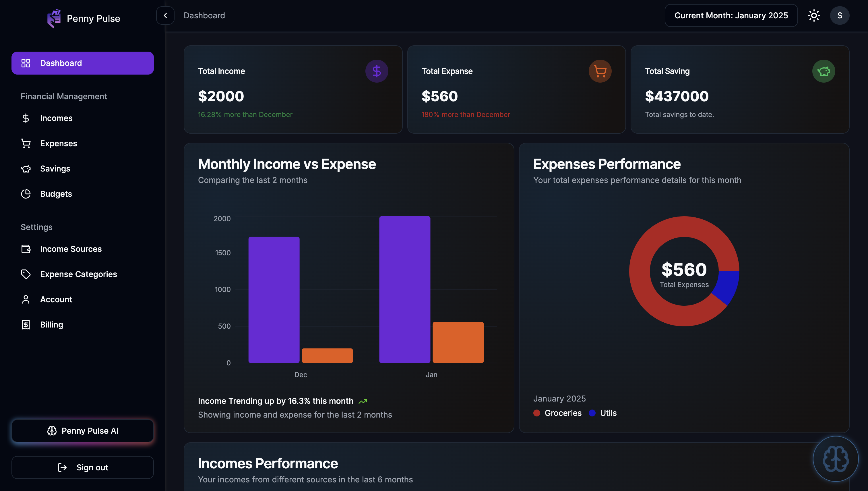Screen dimensions: 868x491
Task: Click the dollar icon on Total Income card
Action: pyautogui.click(x=377, y=71)
